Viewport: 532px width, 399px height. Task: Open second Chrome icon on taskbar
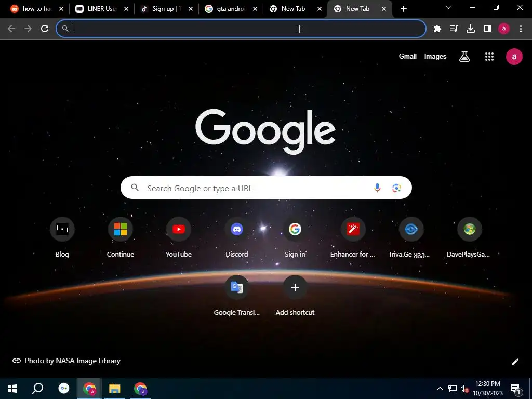[140, 389]
